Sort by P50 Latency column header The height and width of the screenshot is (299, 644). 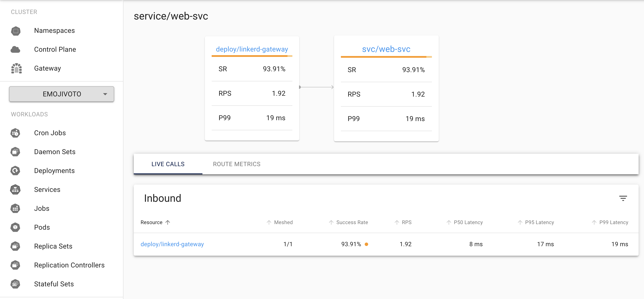click(x=465, y=222)
